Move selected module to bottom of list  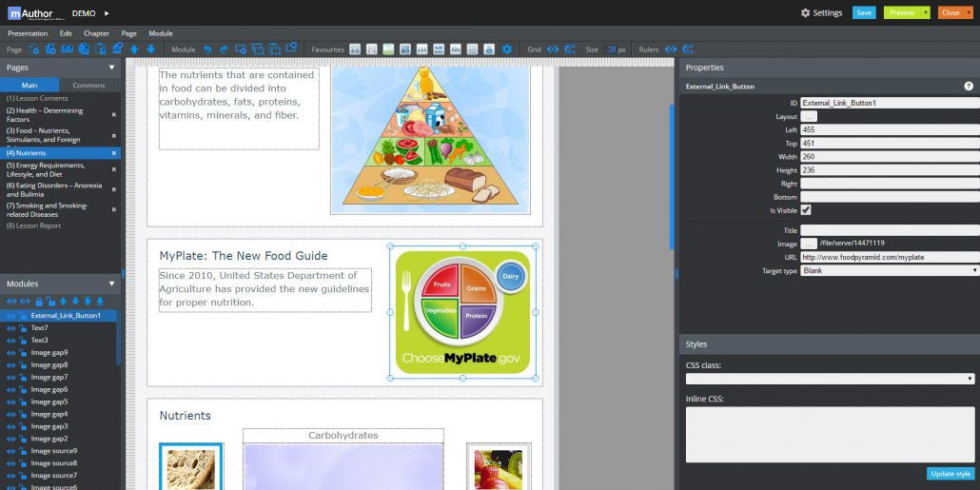(100, 302)
